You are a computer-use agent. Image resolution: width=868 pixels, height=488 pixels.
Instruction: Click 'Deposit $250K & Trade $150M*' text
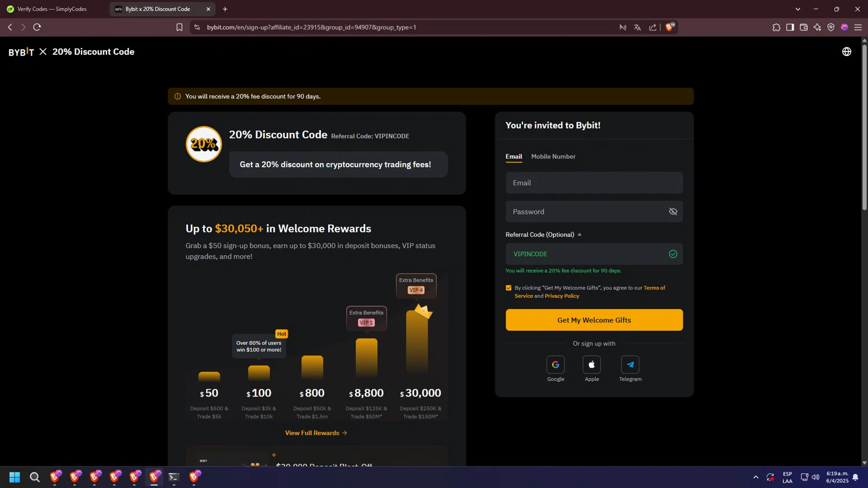click(421, 413)
